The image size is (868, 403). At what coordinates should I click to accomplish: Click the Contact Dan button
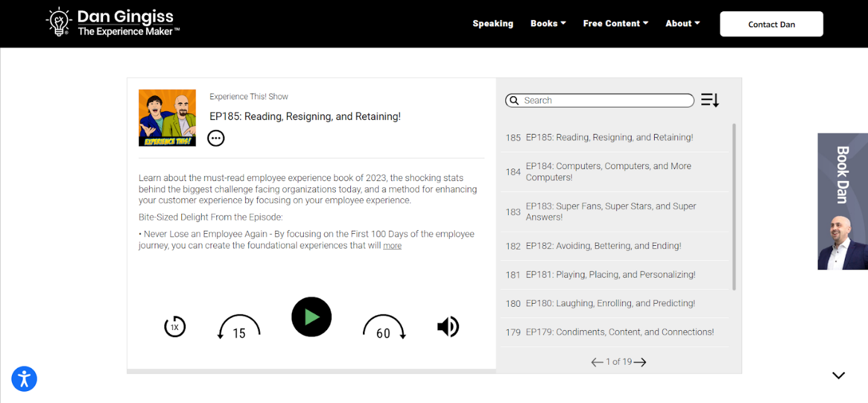click(772, 24)
